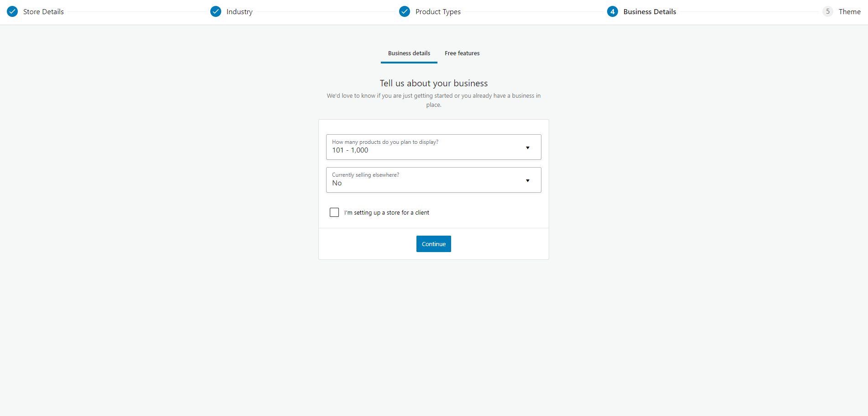Viewport: 868px width, 416px height.
Task: Open the 'Currently selling elsewhere?' dropdown
Action: [x=433, y=180]
